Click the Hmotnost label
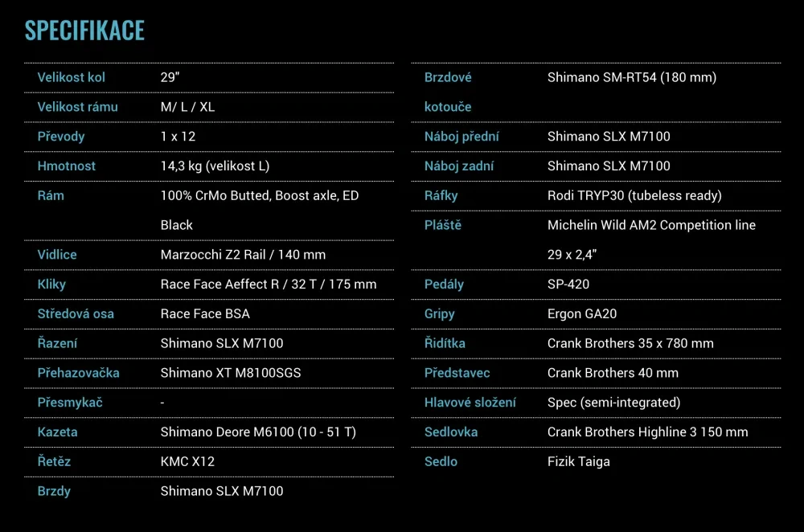This screenshot has height=532, width=804. pos(66,166)
